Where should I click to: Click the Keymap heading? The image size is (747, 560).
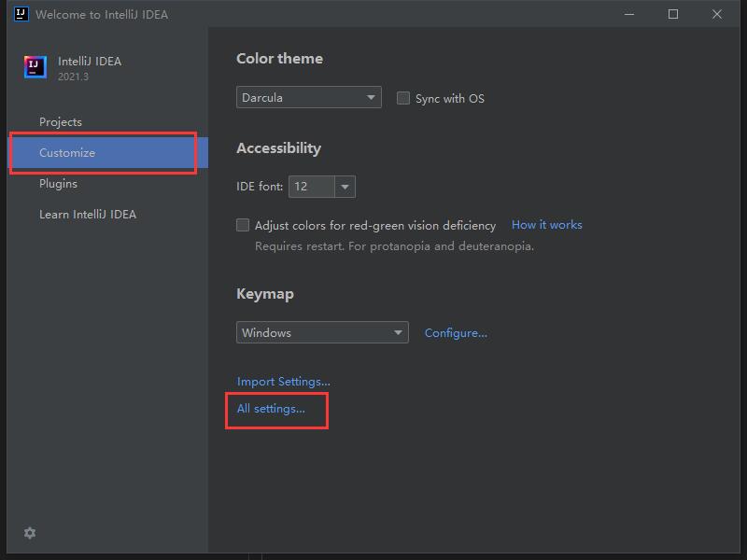coord(265,294)
